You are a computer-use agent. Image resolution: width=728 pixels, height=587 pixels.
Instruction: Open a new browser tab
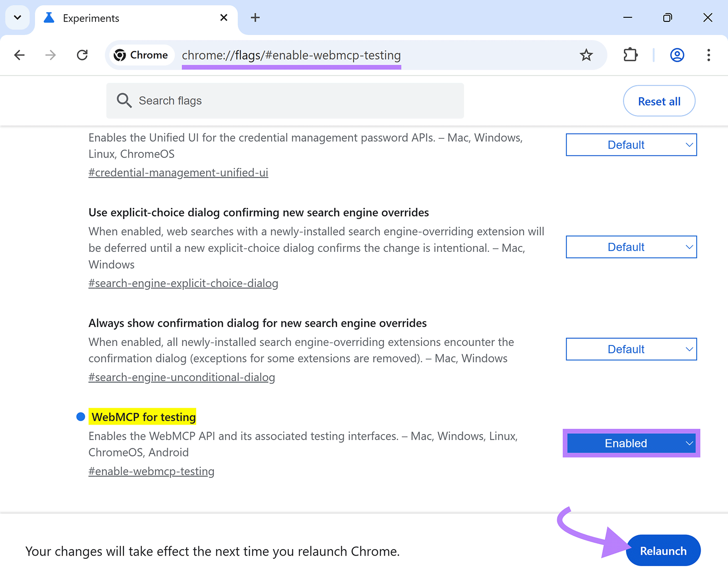click(255, 18)
